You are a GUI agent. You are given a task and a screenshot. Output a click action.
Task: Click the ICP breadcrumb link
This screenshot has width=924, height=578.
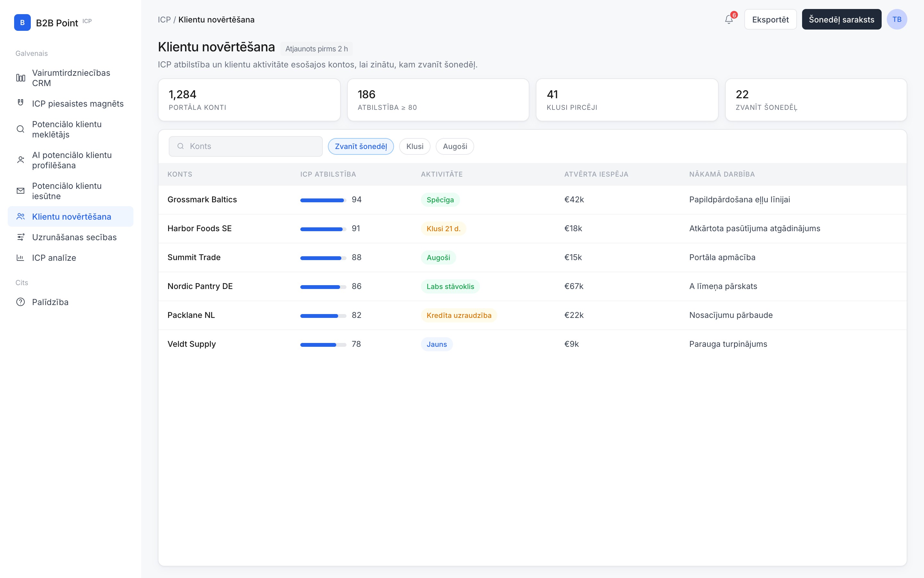coord(164,20)
